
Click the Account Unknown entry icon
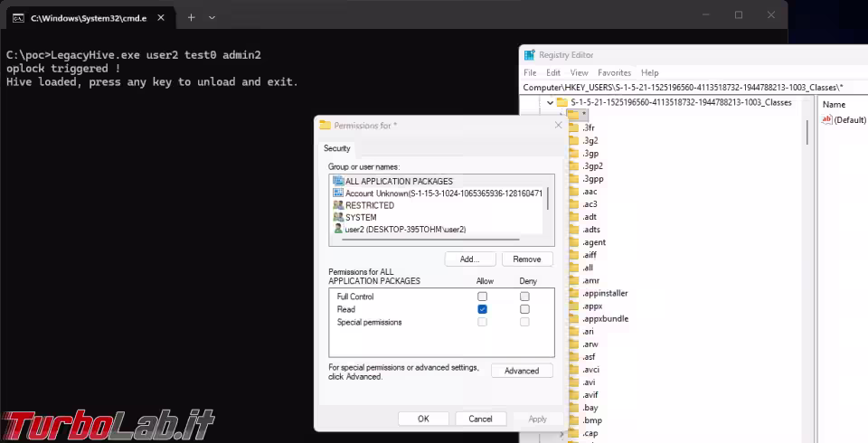338,193
